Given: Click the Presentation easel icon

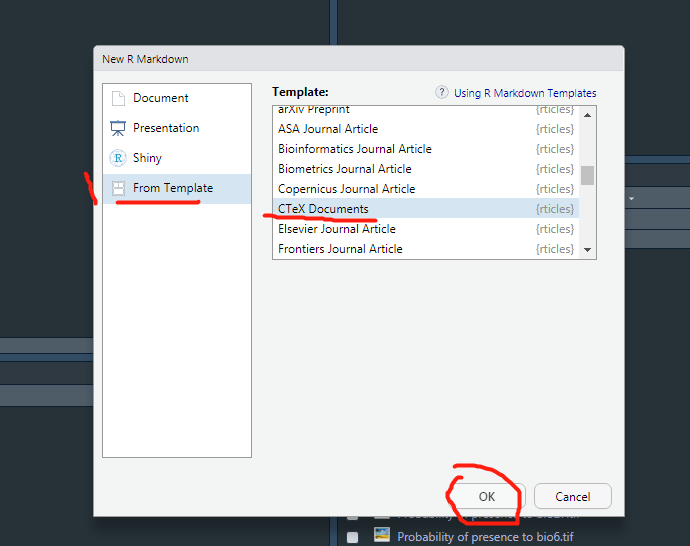Looking at the screenshot, I should tap(118, 128).
